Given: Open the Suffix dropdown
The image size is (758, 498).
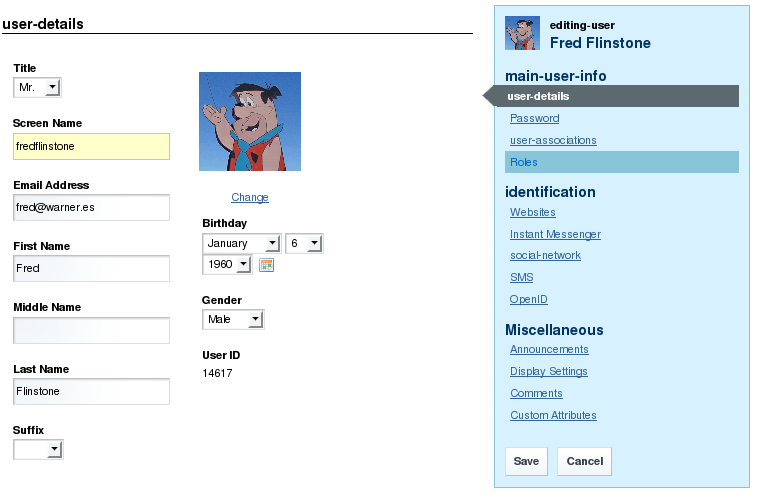Looking at the screenshot, I should click(x=38, y=450).
